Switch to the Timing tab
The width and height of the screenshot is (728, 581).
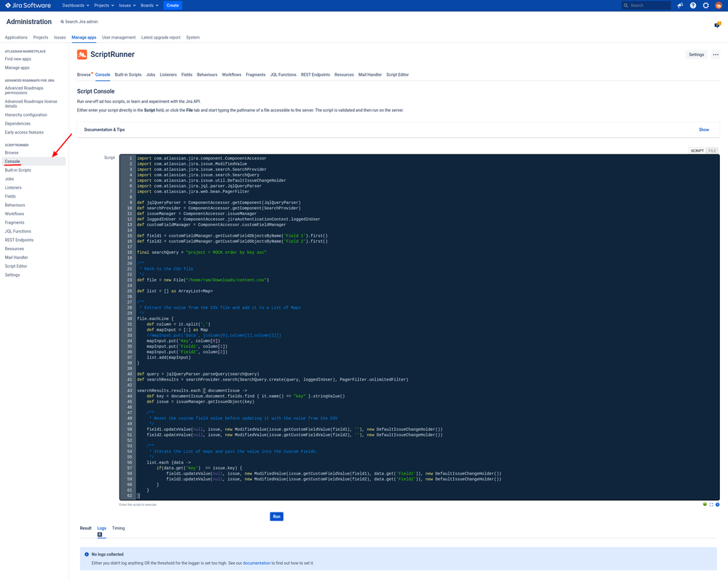pyautogui.click(x=118, y=528)
